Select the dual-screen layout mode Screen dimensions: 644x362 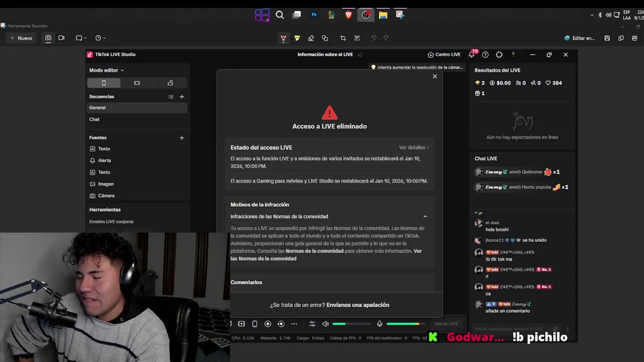[x=170, y=83]
